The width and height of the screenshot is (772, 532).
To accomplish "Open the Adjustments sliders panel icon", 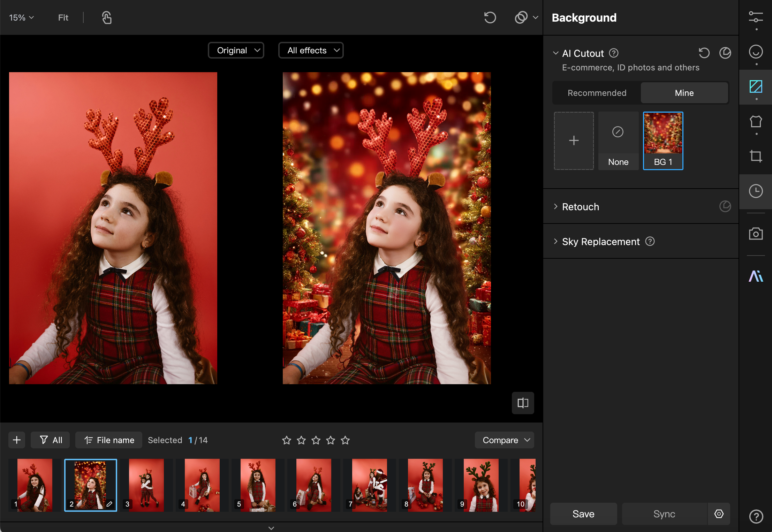I will pos(755,17).
